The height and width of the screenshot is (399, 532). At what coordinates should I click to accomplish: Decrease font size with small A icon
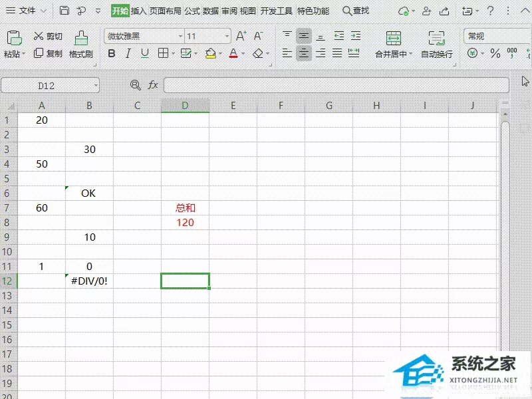258,36
